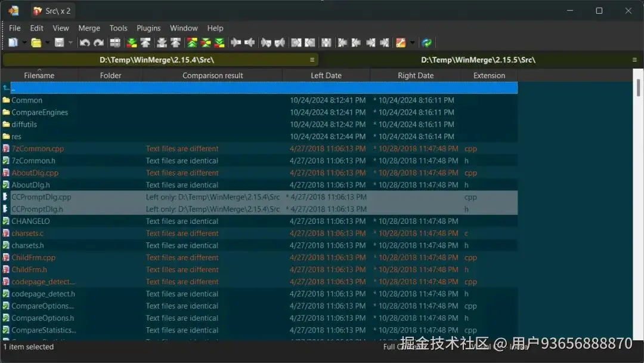The width and height of the screenshot is (644, 363).
Task: Select the CompareOptions.h file row
Action: tap(259, 318)
